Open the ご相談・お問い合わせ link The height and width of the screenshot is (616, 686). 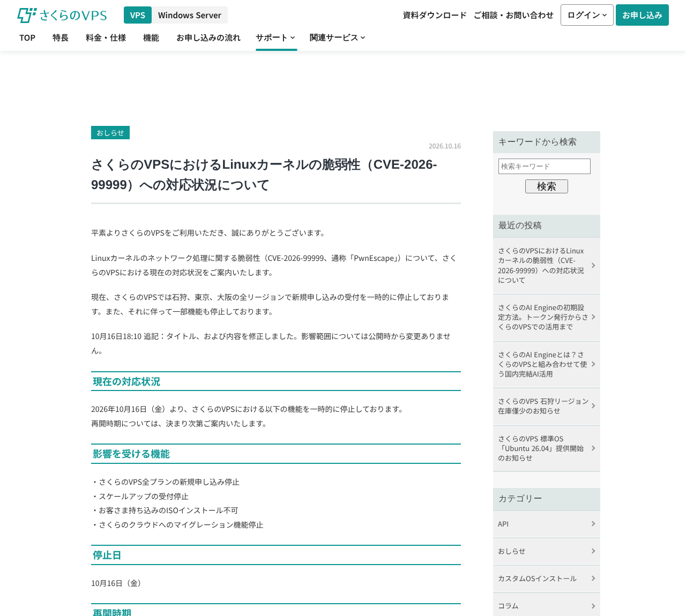pos(513,15)
